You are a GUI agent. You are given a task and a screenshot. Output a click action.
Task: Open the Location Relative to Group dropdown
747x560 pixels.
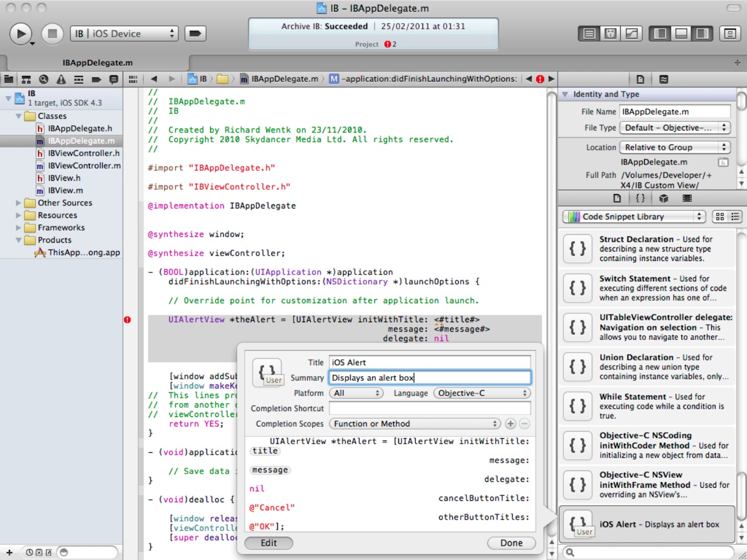pyautogui.click(x=675, y=147)
